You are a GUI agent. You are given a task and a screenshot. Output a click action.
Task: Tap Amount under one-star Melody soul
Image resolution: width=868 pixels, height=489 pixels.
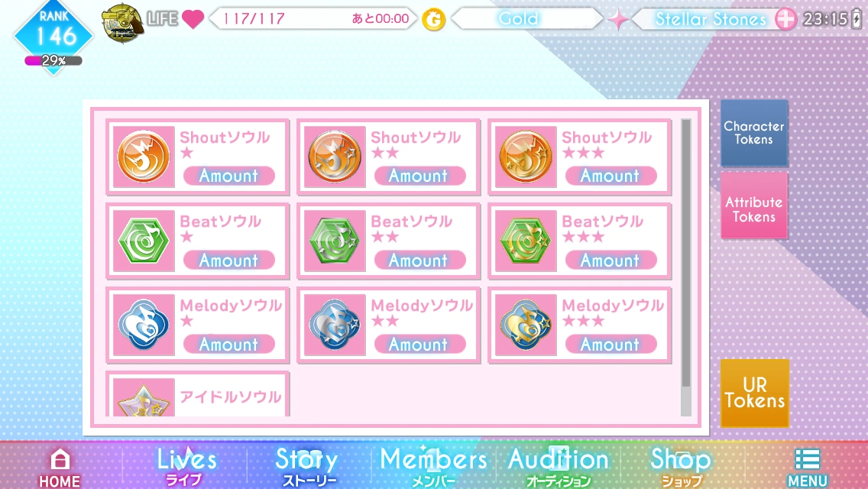(x=228, y=345)
